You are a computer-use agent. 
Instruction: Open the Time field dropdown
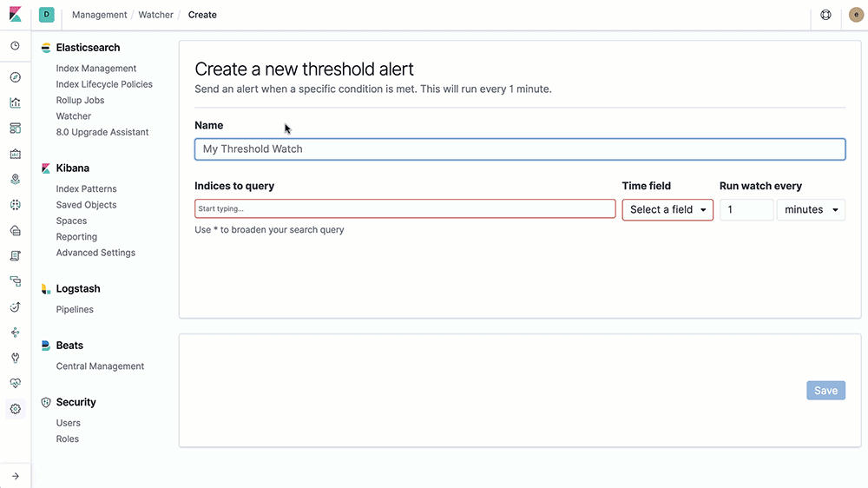coord(667,210)
